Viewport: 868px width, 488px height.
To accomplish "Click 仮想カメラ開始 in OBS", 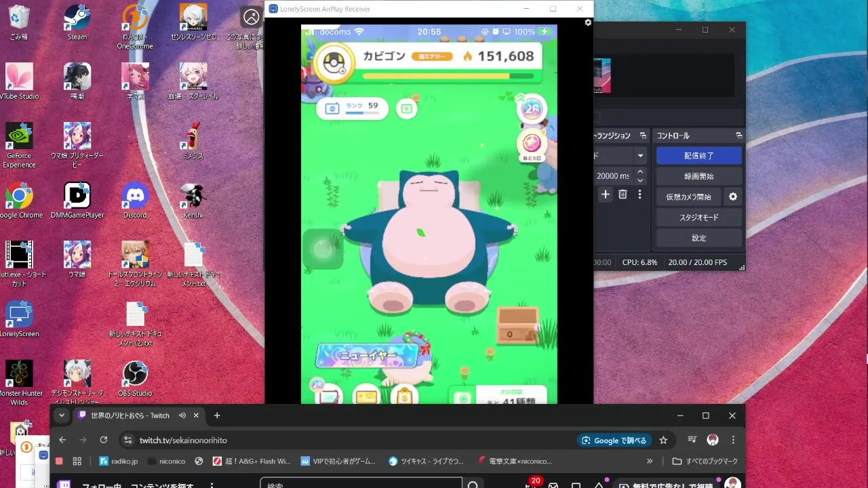I will tap(688, 197).
